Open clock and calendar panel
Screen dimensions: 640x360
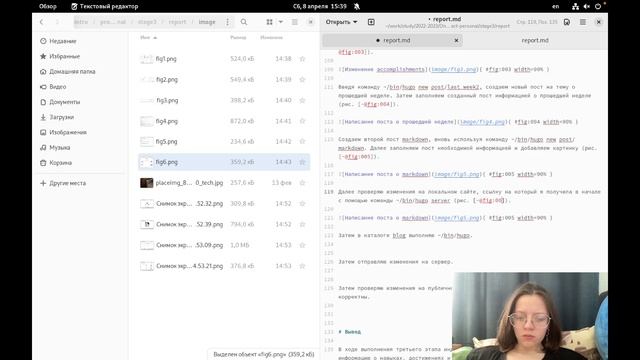[x=320, y=6]
